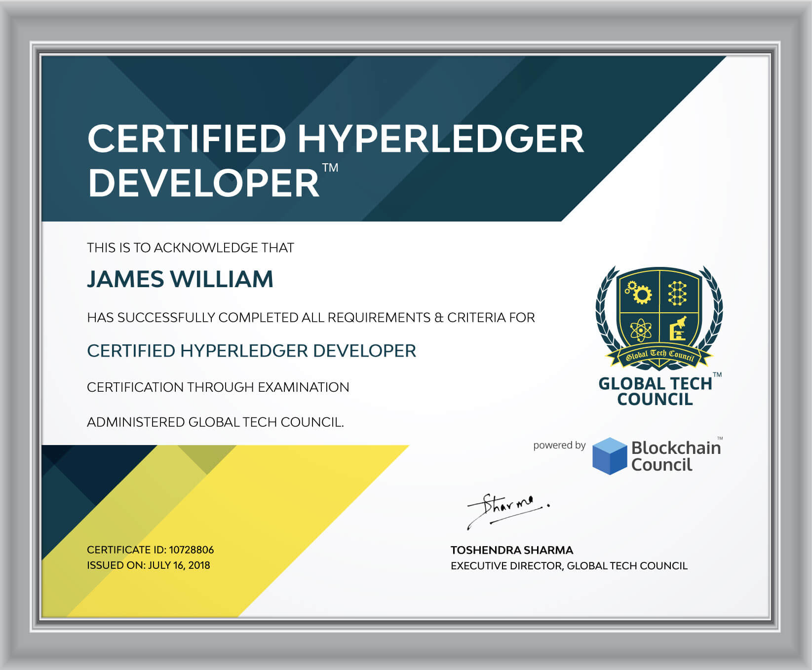
Task: Click the word "DEVELOPER" in the header
Action: tap(203, 183)
